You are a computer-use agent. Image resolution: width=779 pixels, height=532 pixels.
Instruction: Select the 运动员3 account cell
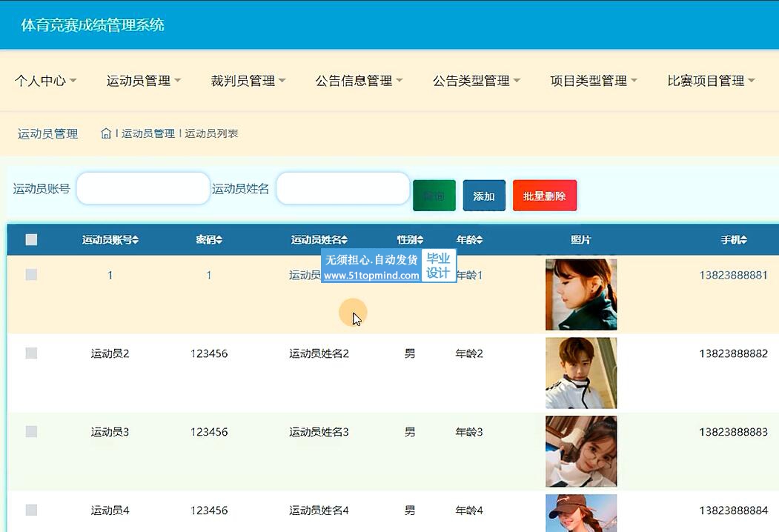pyautogui.click(x=110, y=432)
